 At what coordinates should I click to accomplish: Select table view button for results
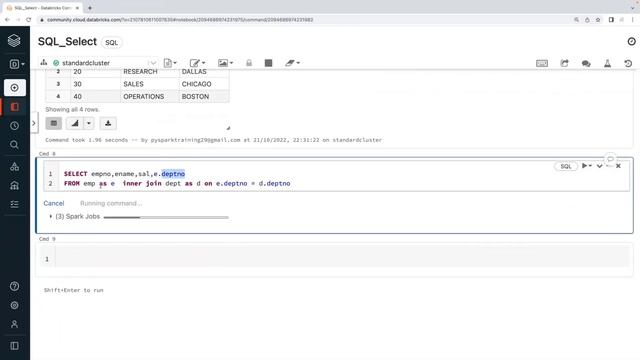click(x=54, y=123)
